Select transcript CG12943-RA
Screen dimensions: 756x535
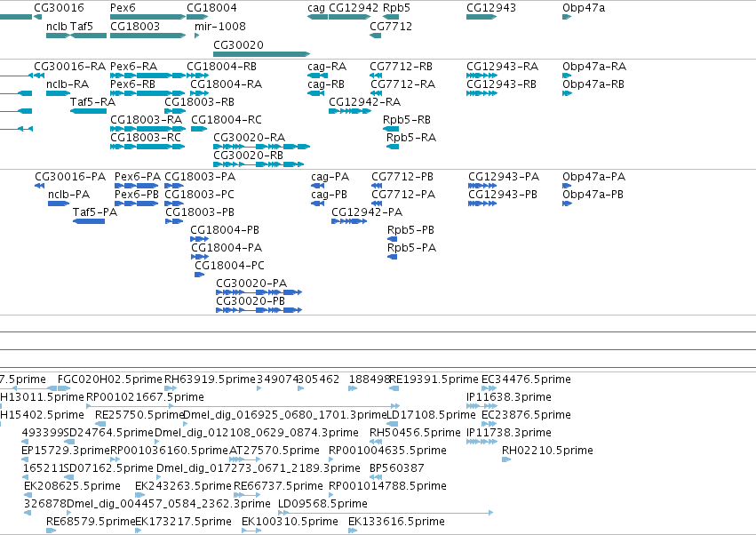(x=481, y=76)
